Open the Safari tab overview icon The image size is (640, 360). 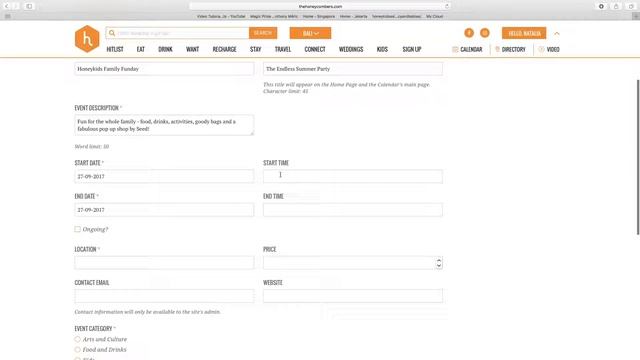631,6
